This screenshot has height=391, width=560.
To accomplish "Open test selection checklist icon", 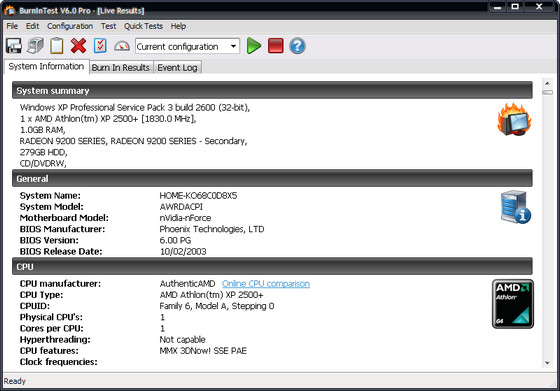I will point(100,46).
